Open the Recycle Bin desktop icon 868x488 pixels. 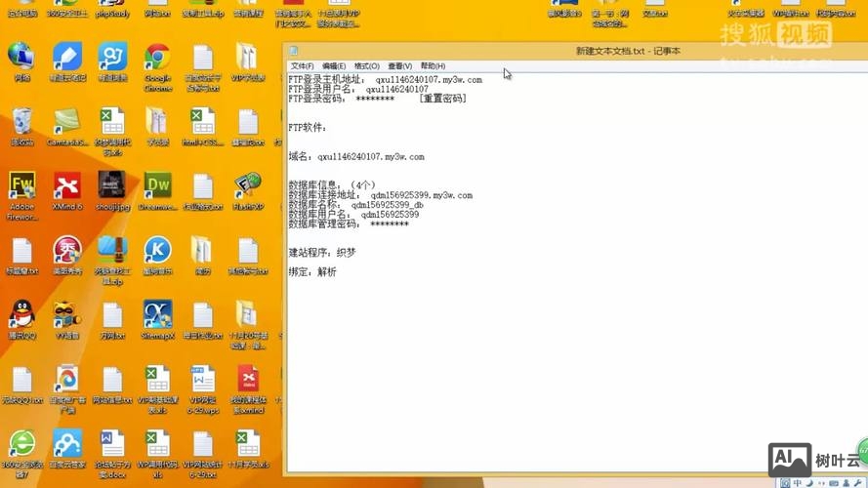tap(21, 127)
